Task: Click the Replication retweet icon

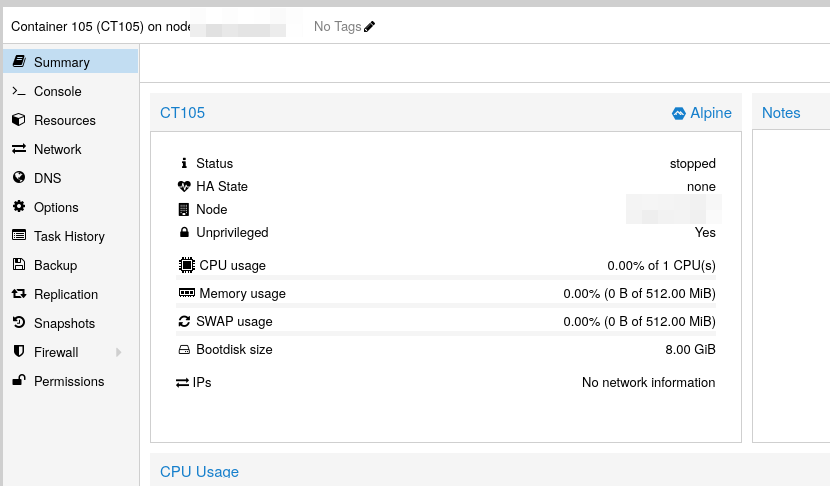Action: coord(18,294)
